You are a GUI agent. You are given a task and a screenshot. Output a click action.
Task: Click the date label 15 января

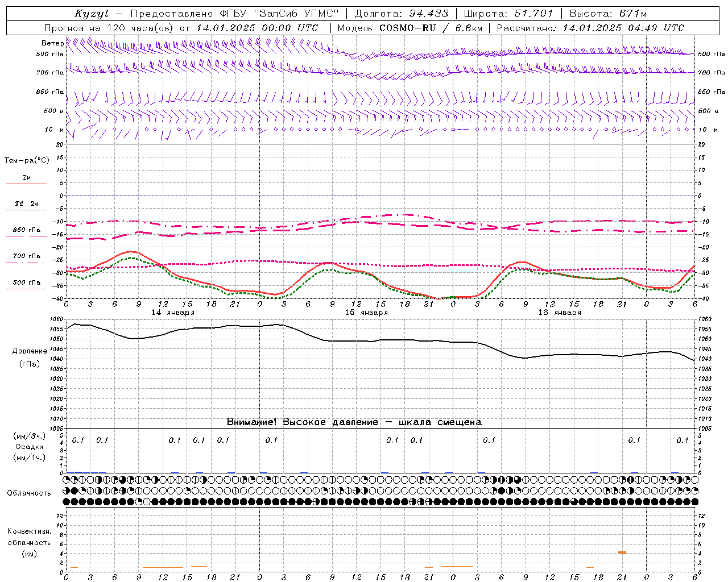(366, 313)
